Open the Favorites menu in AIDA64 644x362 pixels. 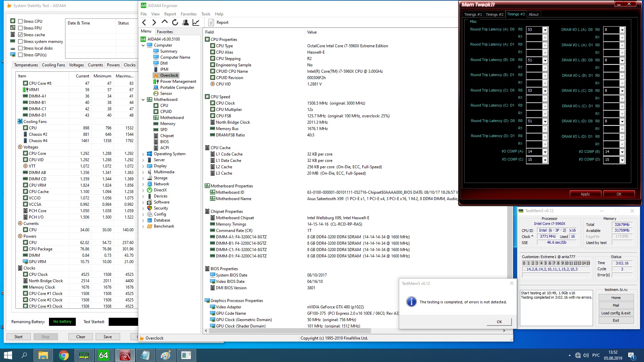(188, 14)
